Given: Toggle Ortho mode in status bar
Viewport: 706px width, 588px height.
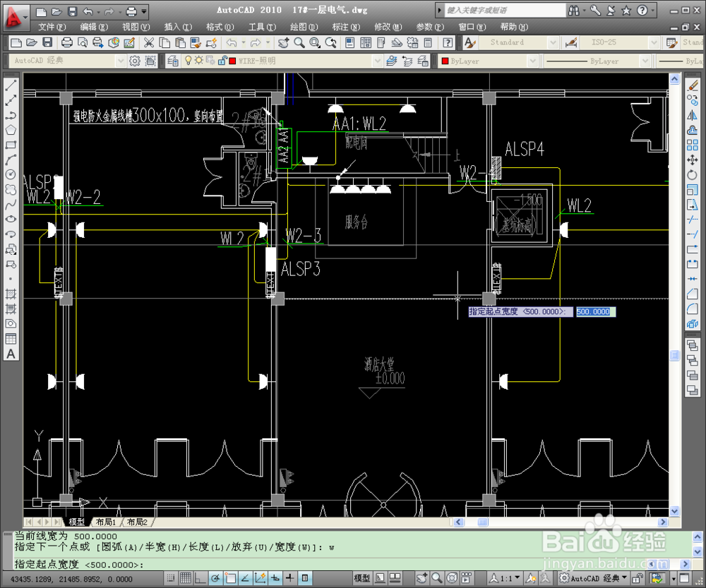Looking at the screenshot, I should (201, 578).
